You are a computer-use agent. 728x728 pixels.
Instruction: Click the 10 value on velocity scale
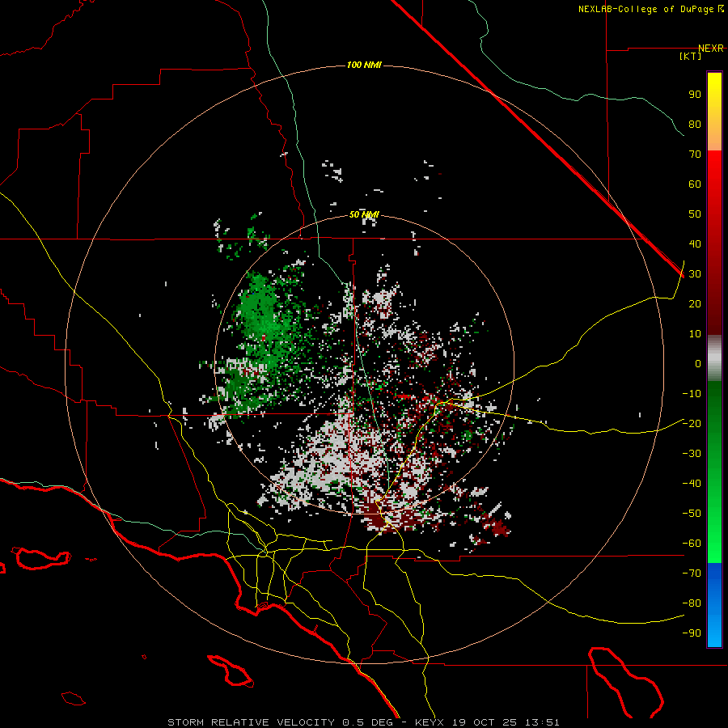tap(695, 334)
